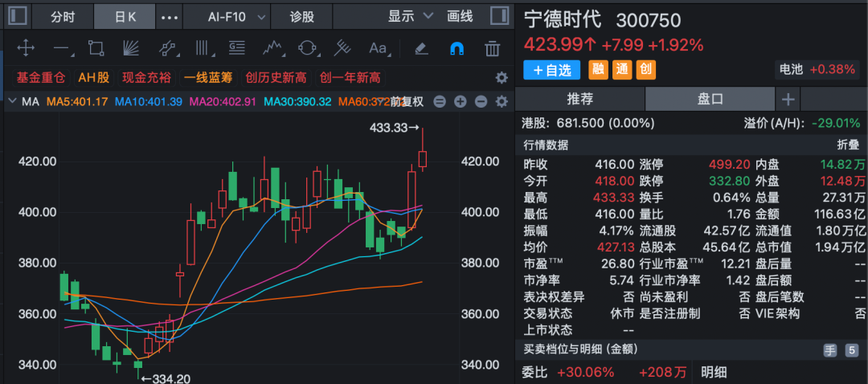Click the red 基金重仓 tag
Screen dimensions: 868x384
40,78
